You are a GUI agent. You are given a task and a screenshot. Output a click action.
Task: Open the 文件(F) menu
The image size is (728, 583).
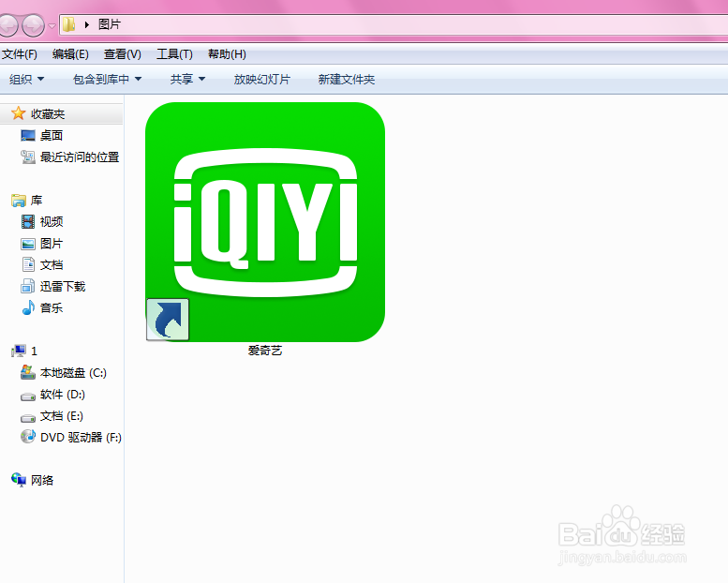pyautogui.click(x=20, y=54)
